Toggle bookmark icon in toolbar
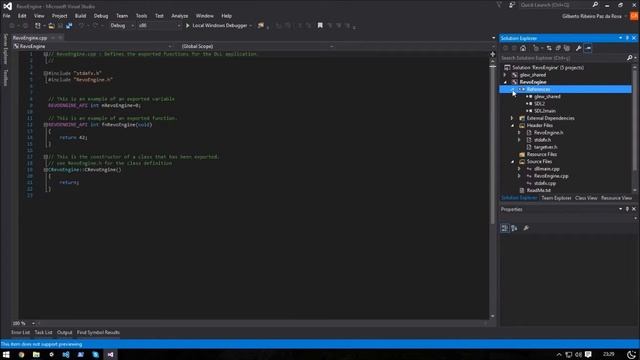This screenshot has width=640, height=360. [x=320, y=25]
